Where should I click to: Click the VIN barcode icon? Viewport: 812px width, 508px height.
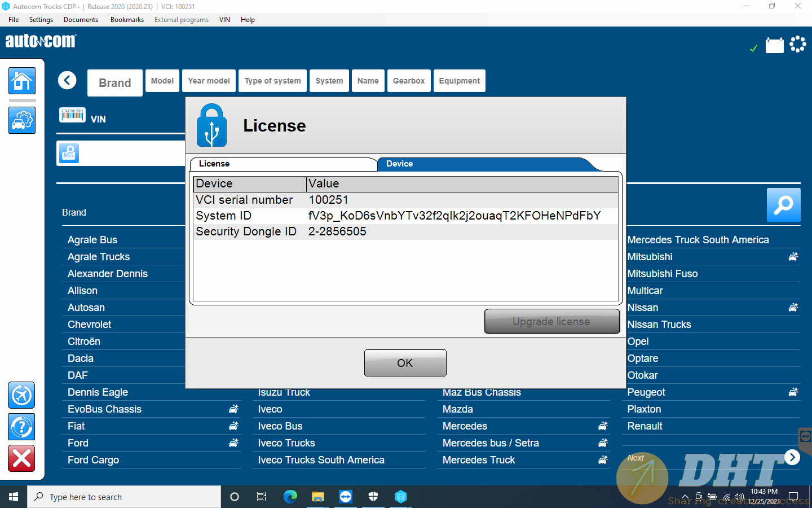click(x=72, y=115)
